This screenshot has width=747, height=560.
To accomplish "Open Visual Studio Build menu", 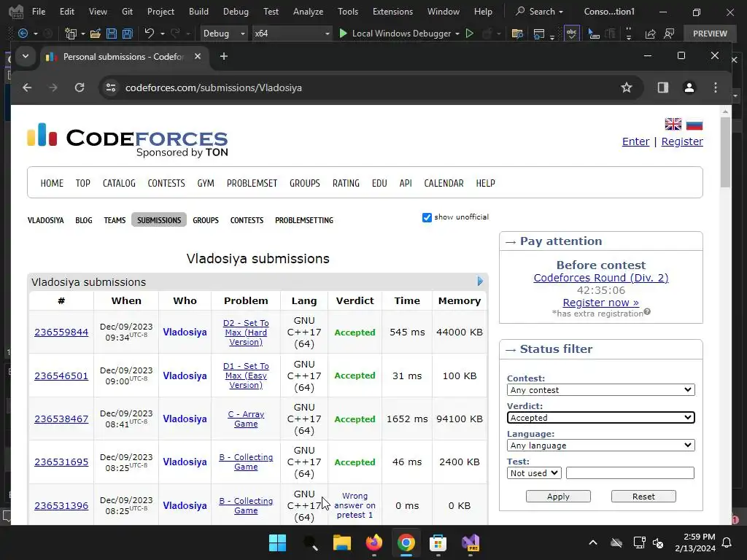I will click(x=198, y=12).
